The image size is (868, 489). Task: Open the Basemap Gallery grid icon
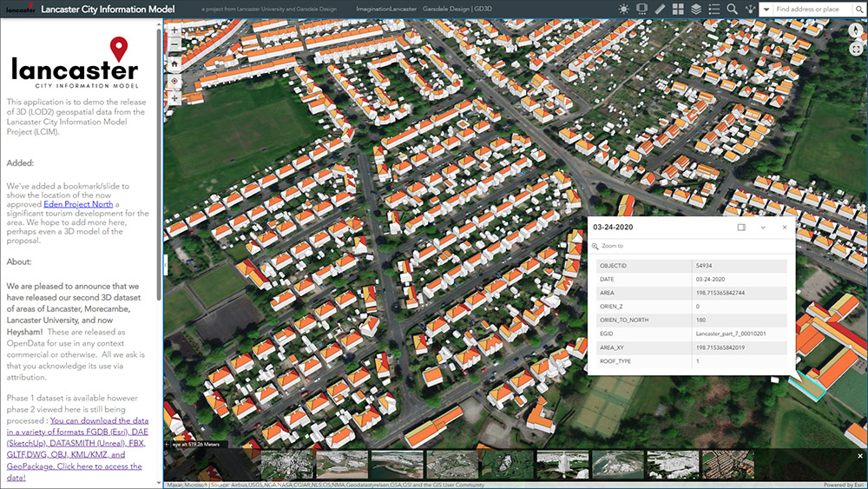pos(679,9)
